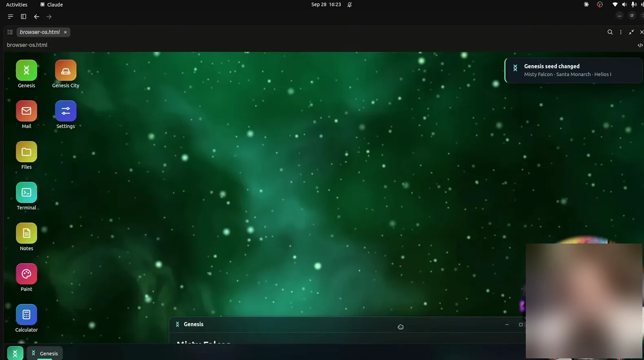Collapse the preview with the arrows icon
The width and height of the screenshot is (644, 360).
click(x=631, y=32)
